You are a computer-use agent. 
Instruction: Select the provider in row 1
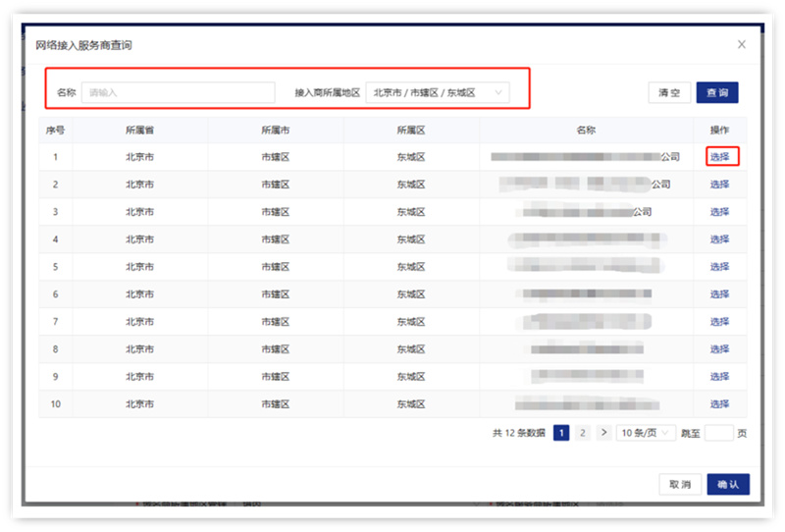[x=720, y=156]
